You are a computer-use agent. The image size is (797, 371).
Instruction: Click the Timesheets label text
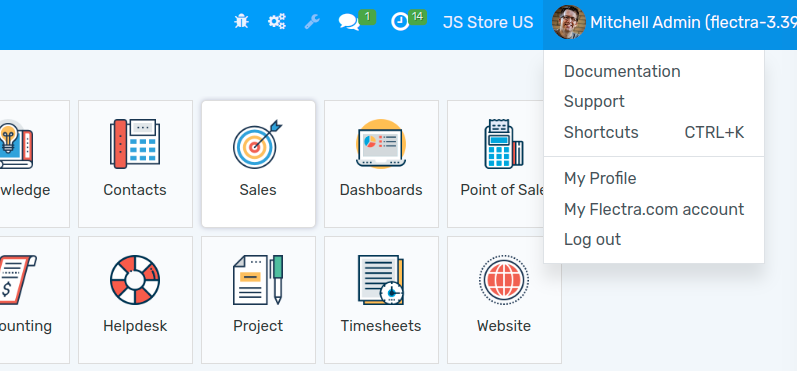381,326
